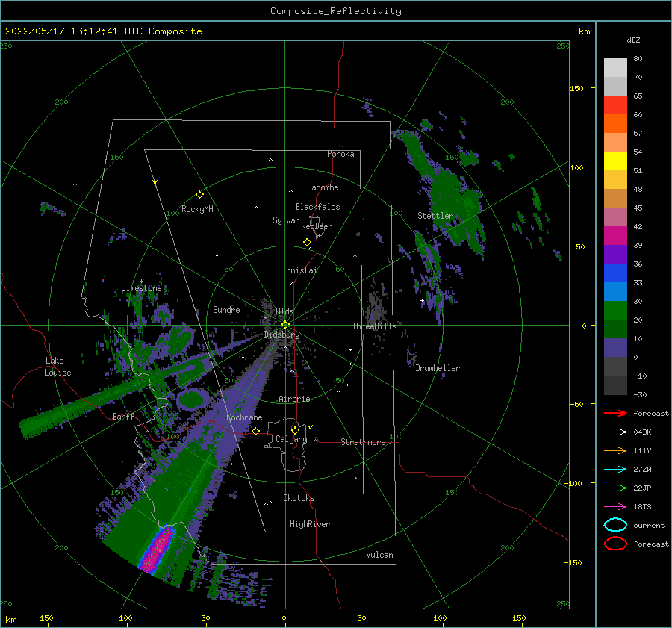Image resolution: width=672 pixels, height=628 pixels.
Task: Click the Drumheller town label
Action: tap(438, 368)
